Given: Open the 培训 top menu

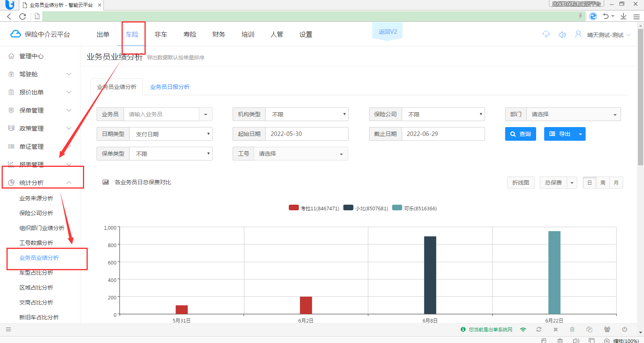Looking at the screenshot, I should tap(248, 35).
